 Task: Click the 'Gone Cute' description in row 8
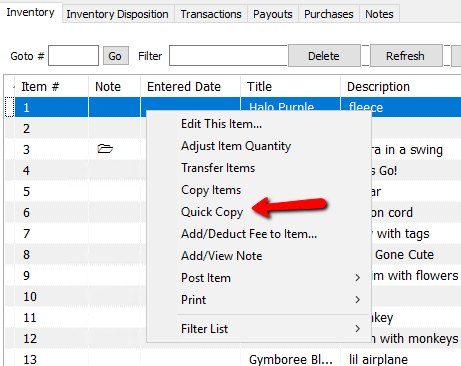404,255
